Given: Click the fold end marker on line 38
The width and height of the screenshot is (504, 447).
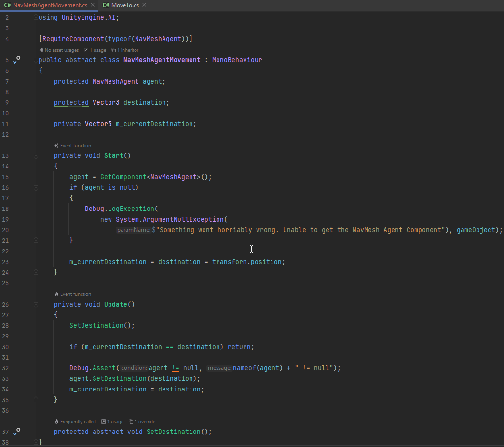Looking at the screenshot, I should click(36, 442).
